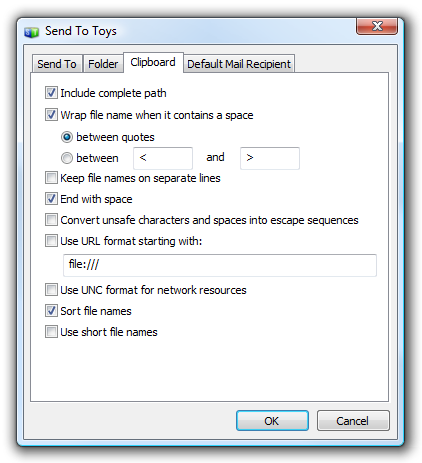Check Convert unsafe characters into escape sequences
Viewport: 422px width, 463px height.
click(51, 220)
